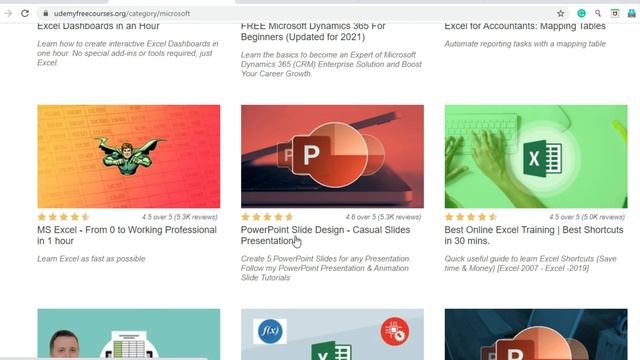Click '4.5 over 5 (5.0K reviews)' text

point(587,217)
